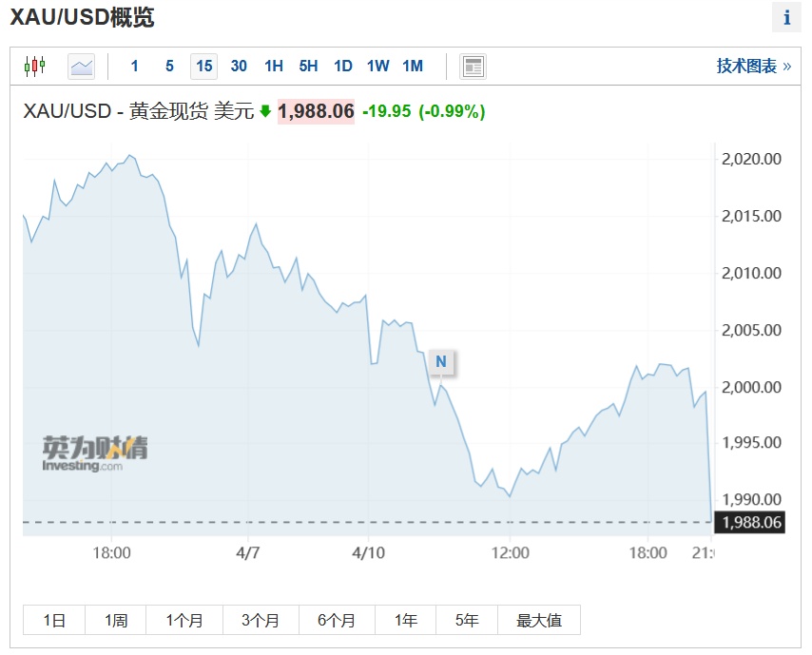Click the 4/10 date label
The width and height of the screenshot is (812, 655).
pyautogui.click(x=368, y=553)
